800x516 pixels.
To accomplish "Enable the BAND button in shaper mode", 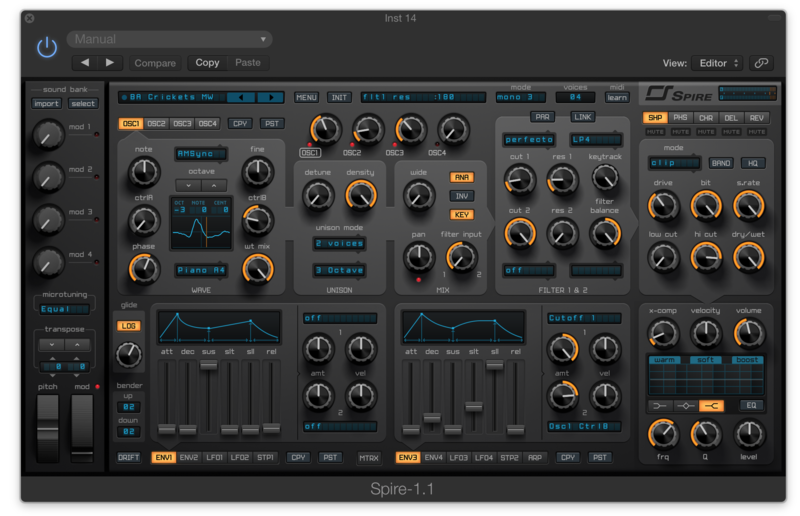I will (x=720, y=163).
